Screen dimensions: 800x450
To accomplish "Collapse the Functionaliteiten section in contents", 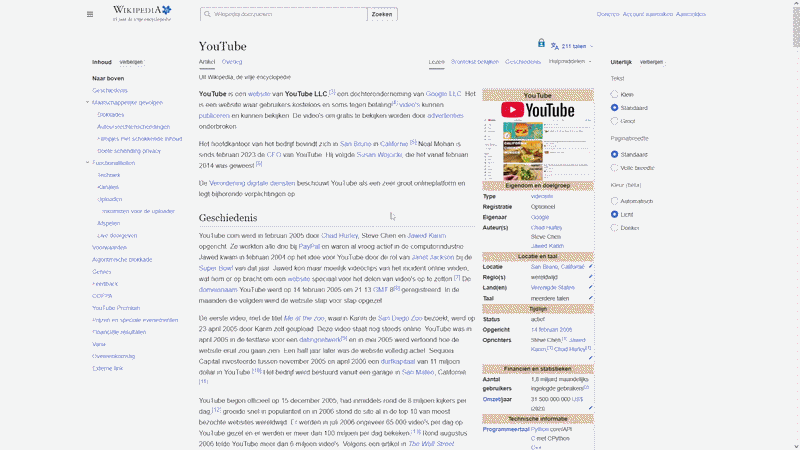I will tap(87, 163).
